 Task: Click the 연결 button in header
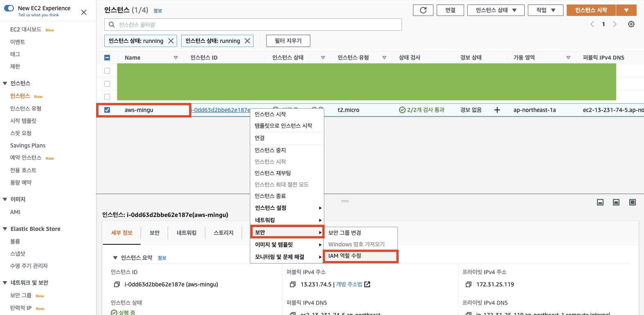coord(450,10)
